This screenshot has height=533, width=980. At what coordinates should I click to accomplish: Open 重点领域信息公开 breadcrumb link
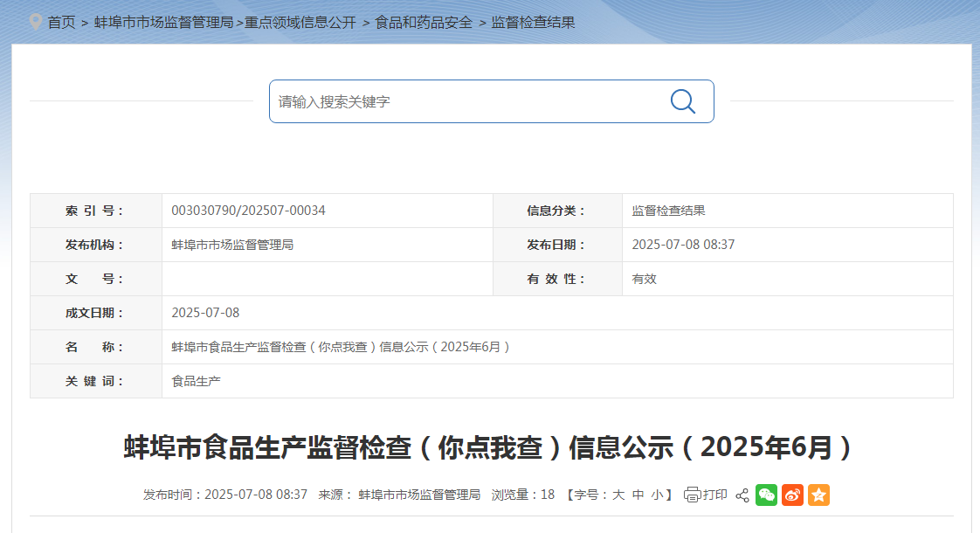point(300,23)
